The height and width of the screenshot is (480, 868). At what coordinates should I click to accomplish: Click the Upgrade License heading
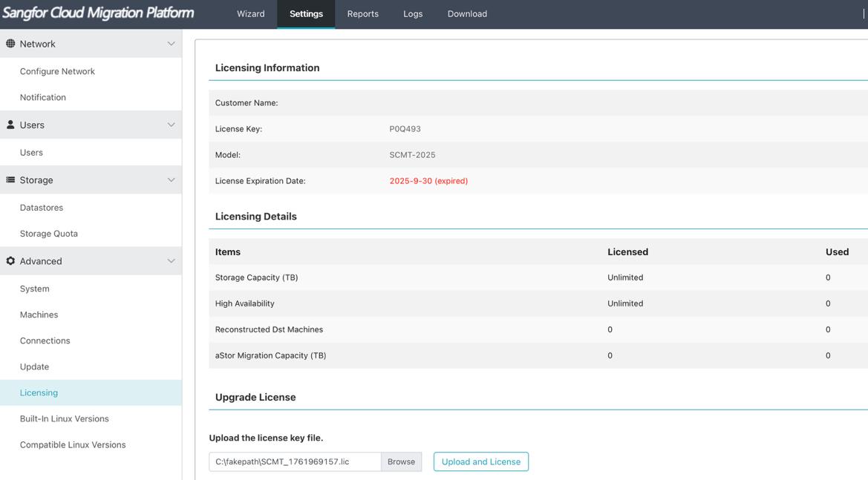point(255,397)
